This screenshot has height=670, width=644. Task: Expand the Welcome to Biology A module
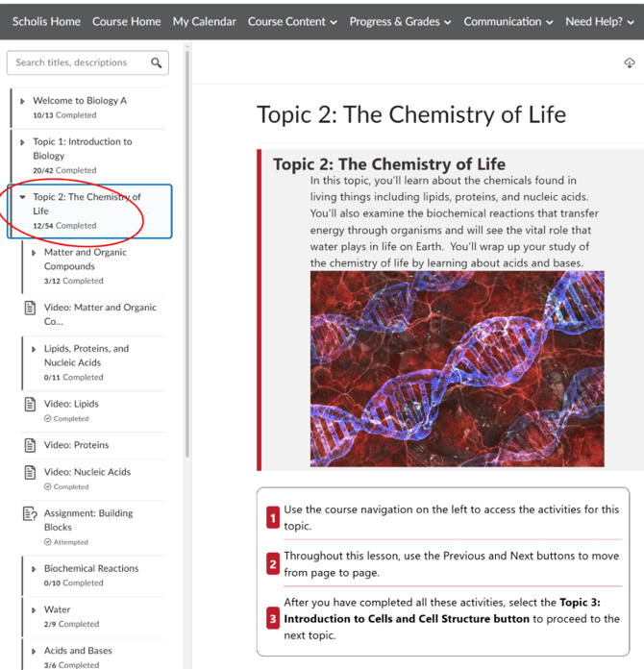pos(22,101)
